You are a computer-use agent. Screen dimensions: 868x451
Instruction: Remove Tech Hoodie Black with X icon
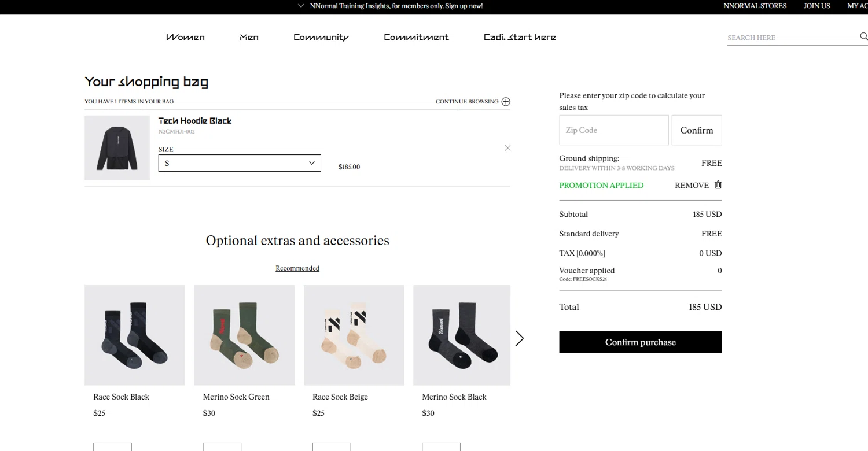click(x=507, y=148)
